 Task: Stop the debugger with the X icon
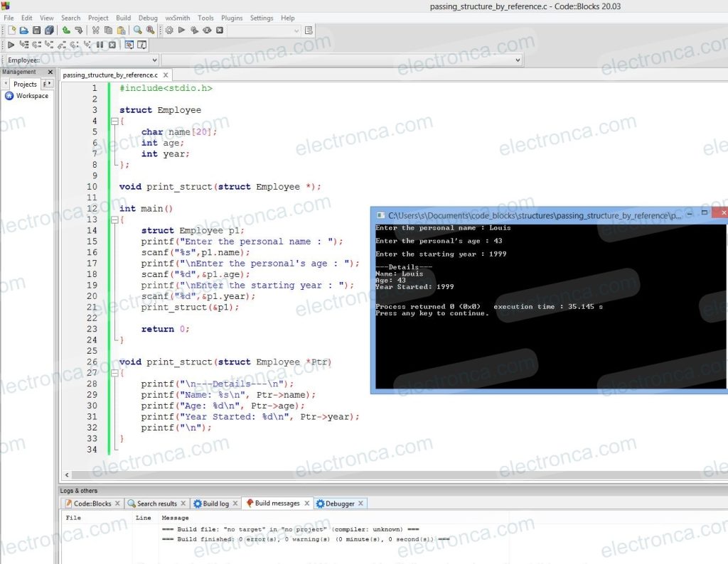pyautogui.click(x=112, y=45)
